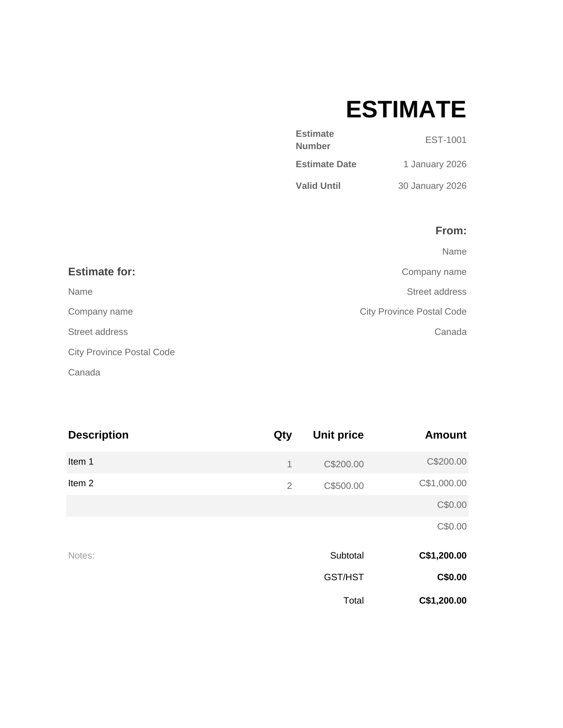Screen dimensions: 563x728
Task: Click the C$1,000.00 amount cell
Action: 442,483
